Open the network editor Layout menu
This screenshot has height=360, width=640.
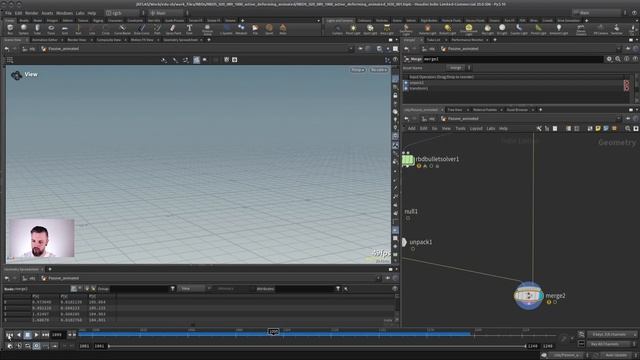point(476,129)
